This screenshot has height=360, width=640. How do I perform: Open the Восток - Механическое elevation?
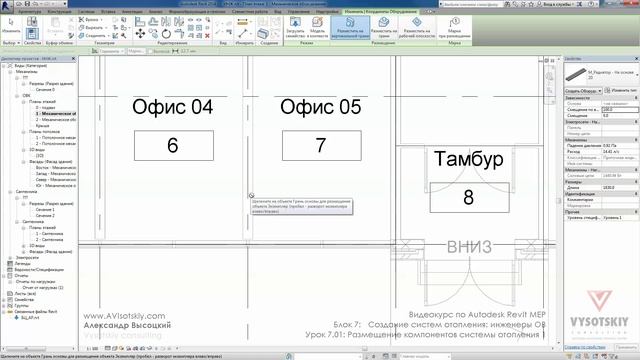click(56, 168)
